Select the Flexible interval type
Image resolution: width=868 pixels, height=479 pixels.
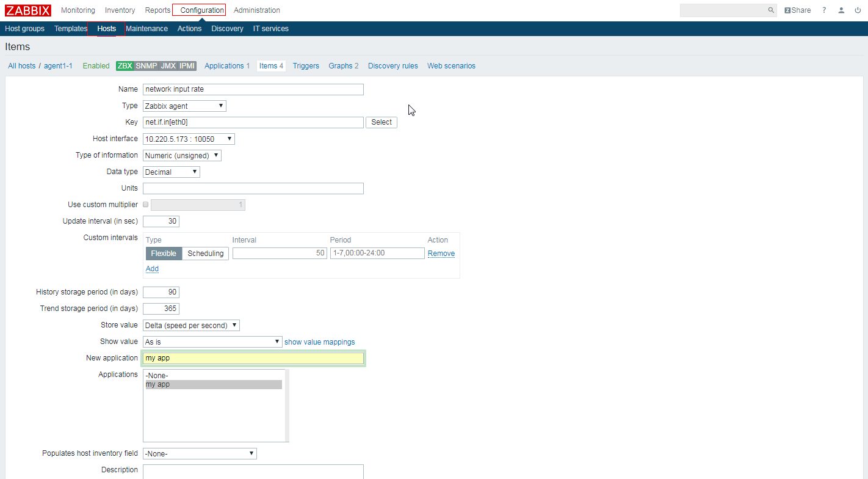pyautogui.click(x=164, y=254)
